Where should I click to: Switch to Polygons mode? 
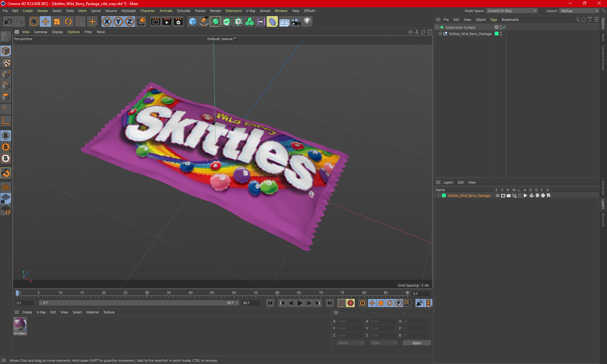click(x=6, y=97)
